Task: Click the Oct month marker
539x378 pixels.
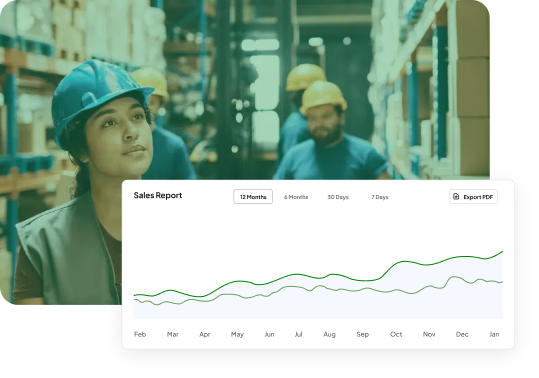Action: pyautogui.click(x=396, y=334)
